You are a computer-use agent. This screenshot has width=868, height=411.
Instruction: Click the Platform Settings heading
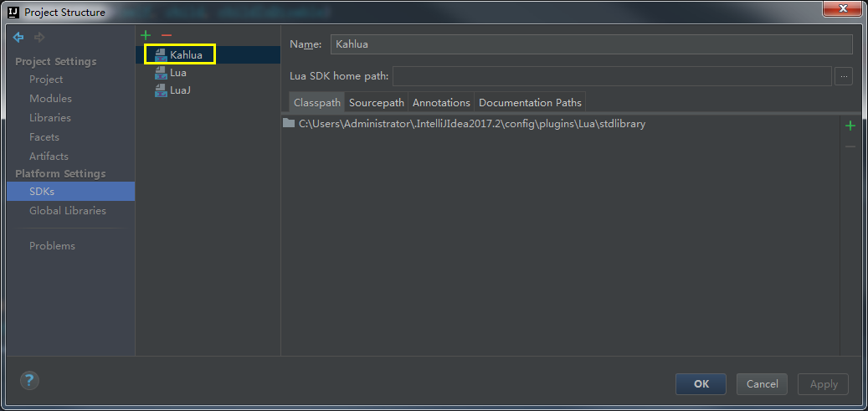point(60,174)
